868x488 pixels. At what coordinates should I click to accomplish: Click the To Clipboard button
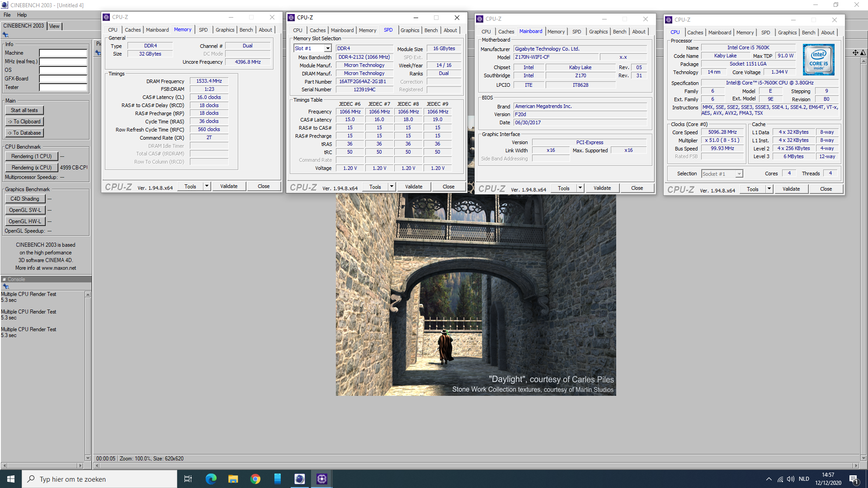click(x=24, y=122)
